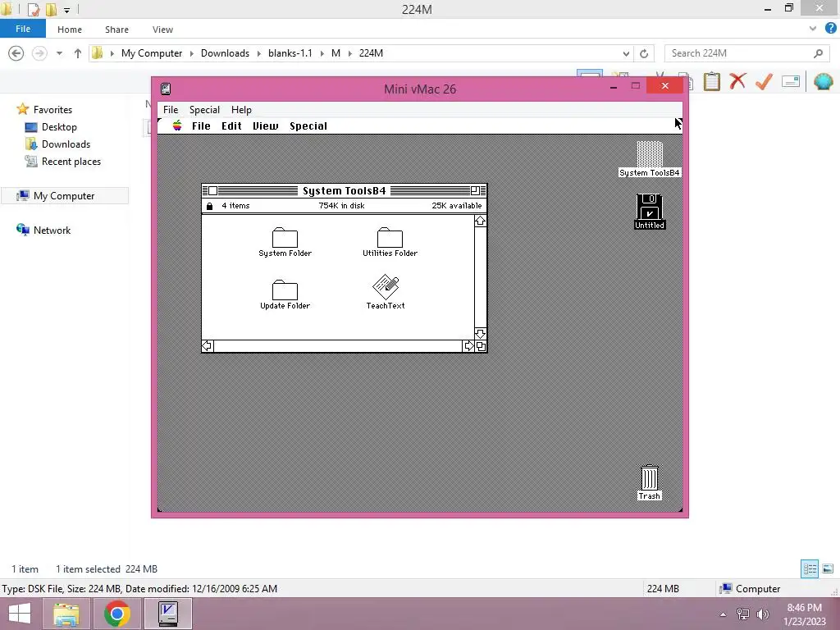840x630 pixels.
Task: Click the size box of System ToolsB4 window
Action: pyautogui.click(x=481, y=346)
